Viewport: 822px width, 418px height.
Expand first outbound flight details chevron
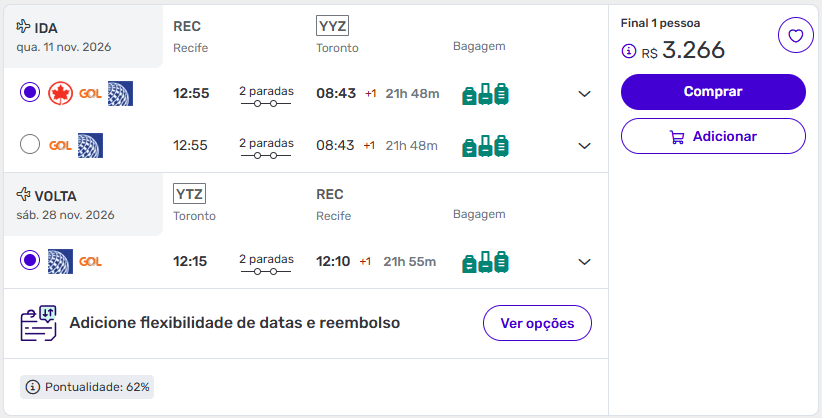pos(585,94)
